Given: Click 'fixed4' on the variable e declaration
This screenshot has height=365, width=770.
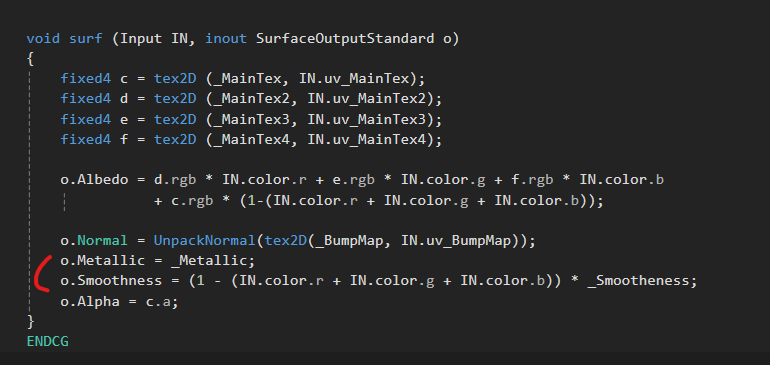Looking at the screenshot, I should [85, 119].
